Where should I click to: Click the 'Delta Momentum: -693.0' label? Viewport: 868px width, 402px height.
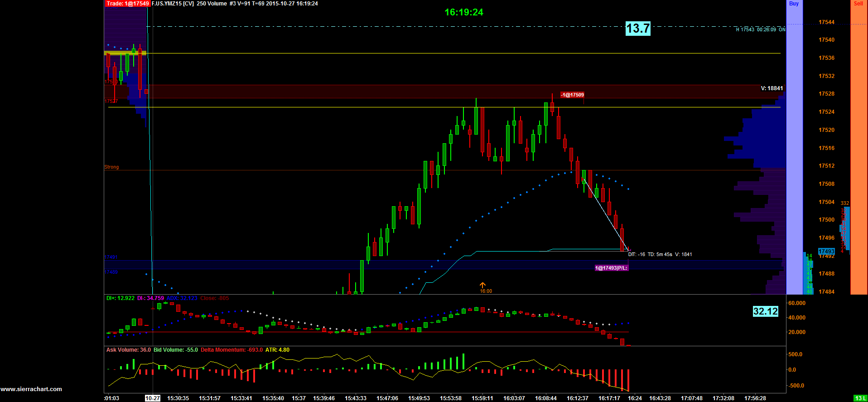click(x=232, y=350)
